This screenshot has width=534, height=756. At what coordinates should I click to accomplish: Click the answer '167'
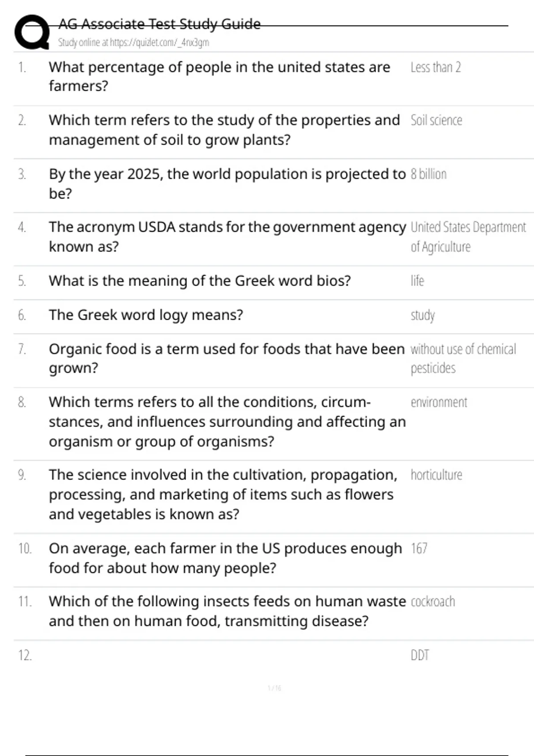[419, 549]
